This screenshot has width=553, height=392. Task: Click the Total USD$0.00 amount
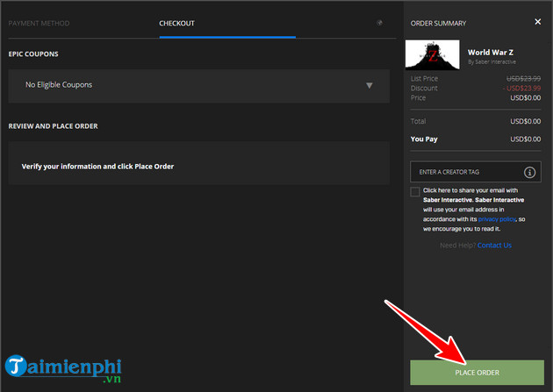[525, 121]
